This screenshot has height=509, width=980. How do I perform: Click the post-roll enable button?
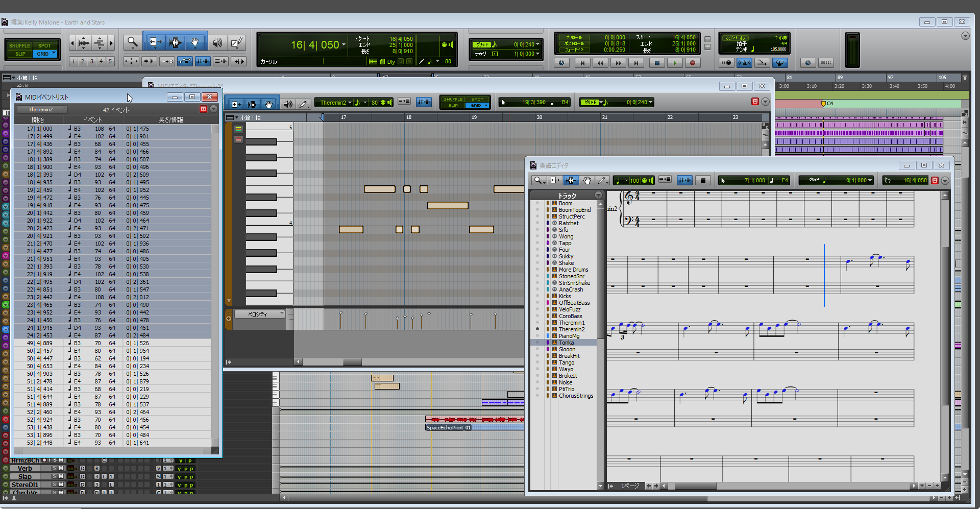pyautogui.click(x=574, y=43)
